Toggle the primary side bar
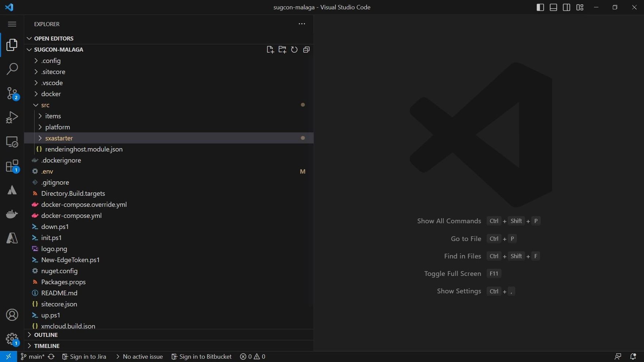The width and height of the screenshot is (644, 362). (x=540, y=7)
